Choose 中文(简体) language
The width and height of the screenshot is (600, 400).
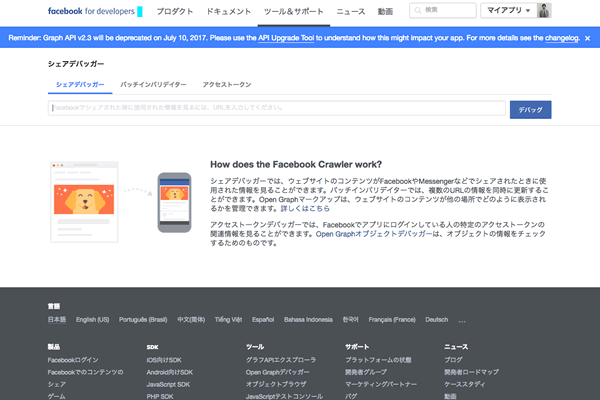[x=191, y=320]
